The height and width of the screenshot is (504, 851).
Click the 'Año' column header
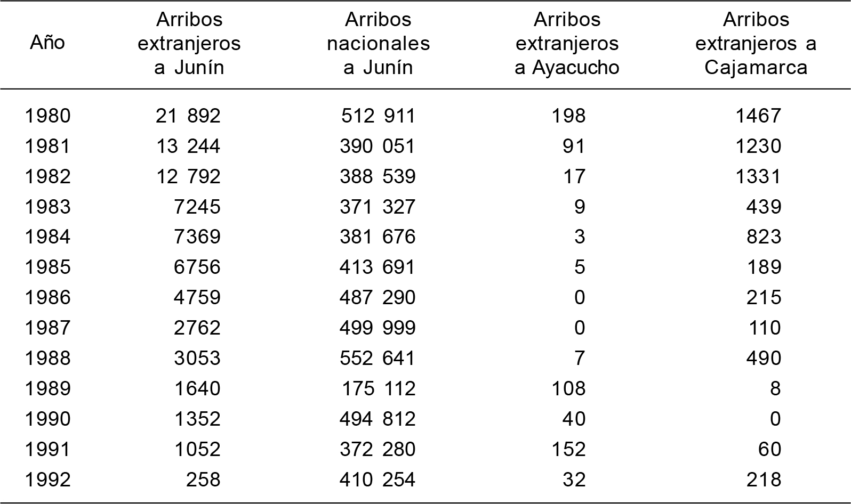click(x=47, y=43)
